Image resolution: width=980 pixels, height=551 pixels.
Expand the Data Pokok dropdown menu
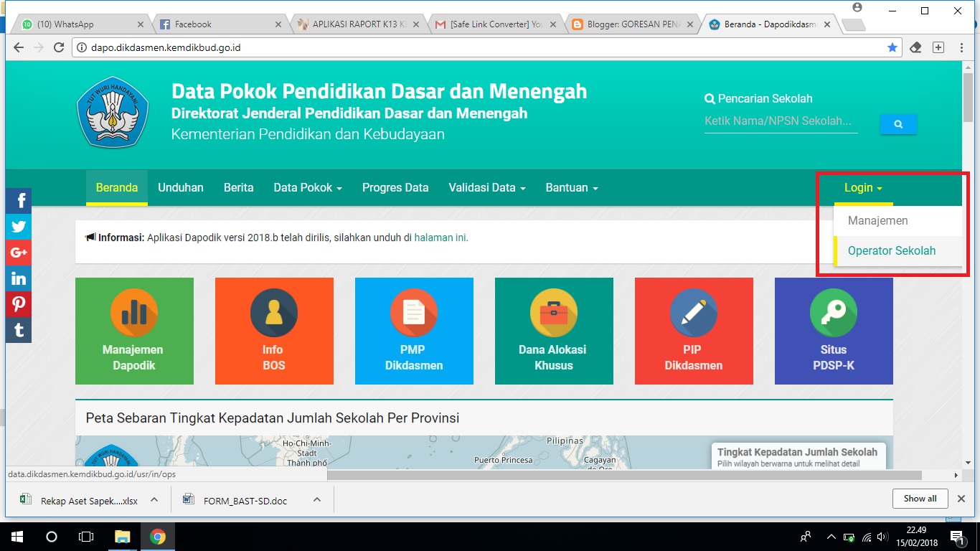click(308, 188)
